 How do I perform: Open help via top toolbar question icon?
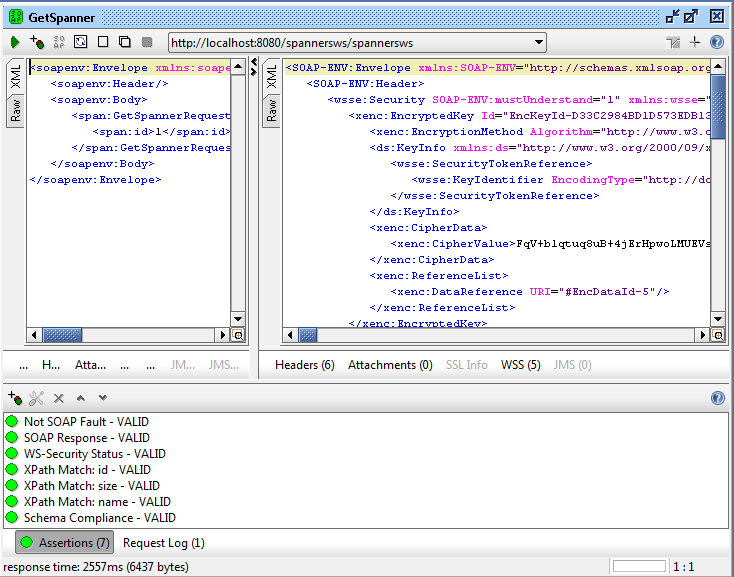[x=717, y=43]
